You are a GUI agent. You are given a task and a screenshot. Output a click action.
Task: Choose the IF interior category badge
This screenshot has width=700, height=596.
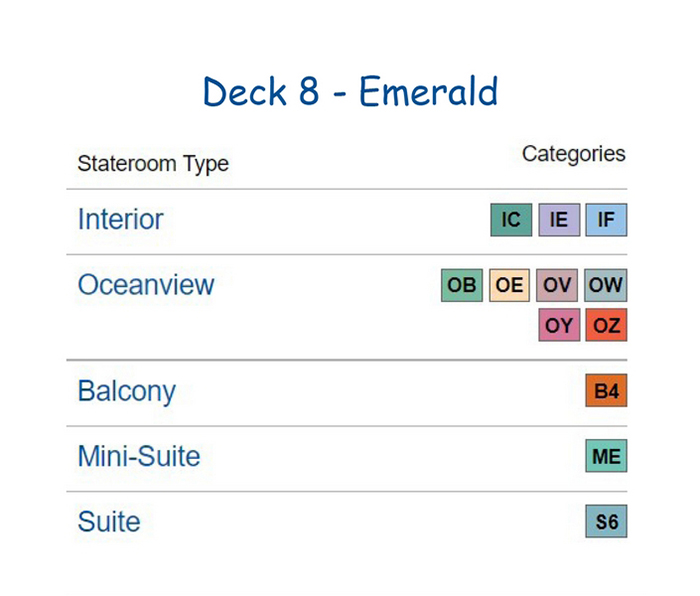point(606,220)
